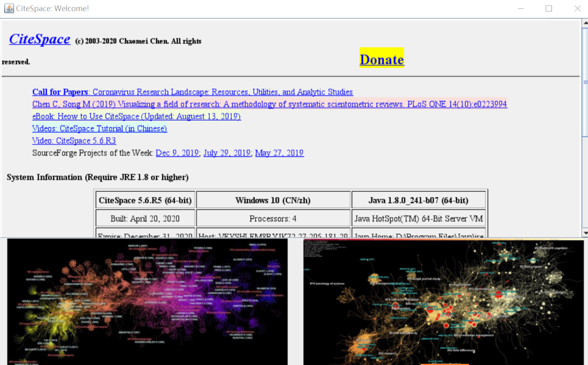Close the CiteSpace Welcome window
Image resolution: width=588 pixels, height=365 pixels.
click(x=577, y=8)
